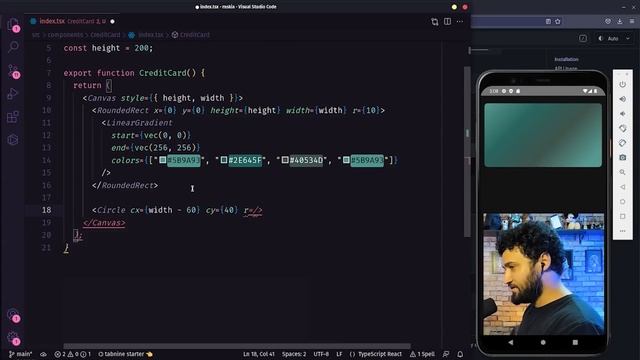Click UTF-8 encoding status item
This screenshot has height=360, width=640.
point(321,354)
